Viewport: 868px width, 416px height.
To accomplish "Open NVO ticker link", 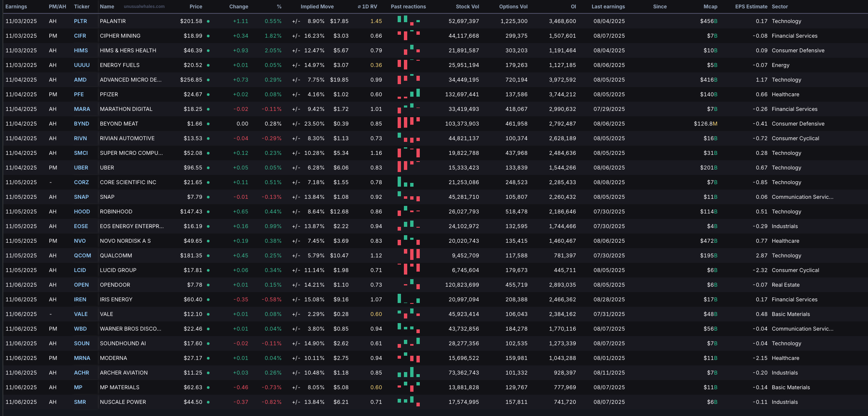I will pos(80,241).
